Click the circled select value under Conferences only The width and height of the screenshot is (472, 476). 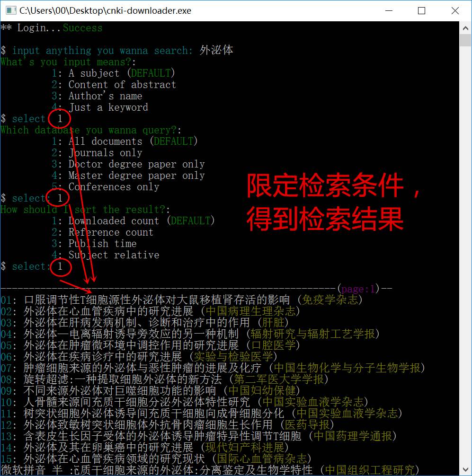click(59, 198)
